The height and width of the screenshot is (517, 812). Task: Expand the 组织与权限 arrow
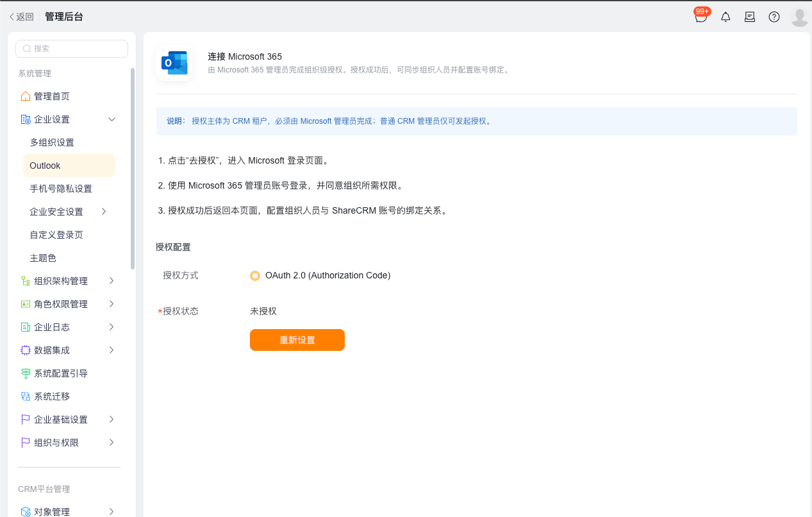(x=112, y=443)
